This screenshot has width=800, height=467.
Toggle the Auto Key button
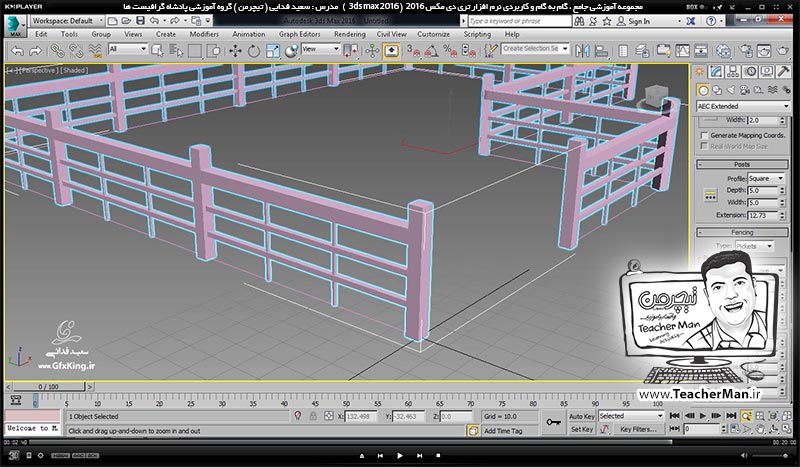click(x=581, y=416)
